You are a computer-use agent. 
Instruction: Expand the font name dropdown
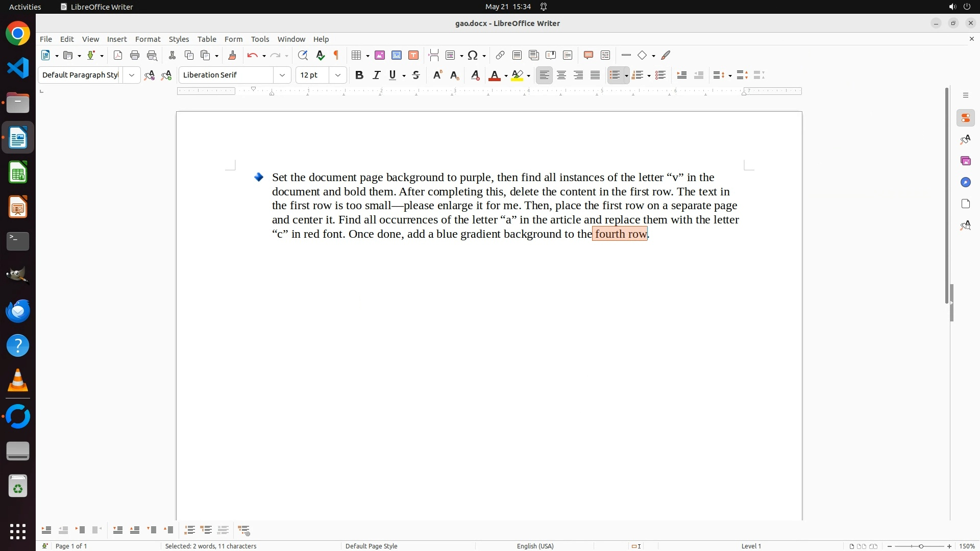[282, 76]
